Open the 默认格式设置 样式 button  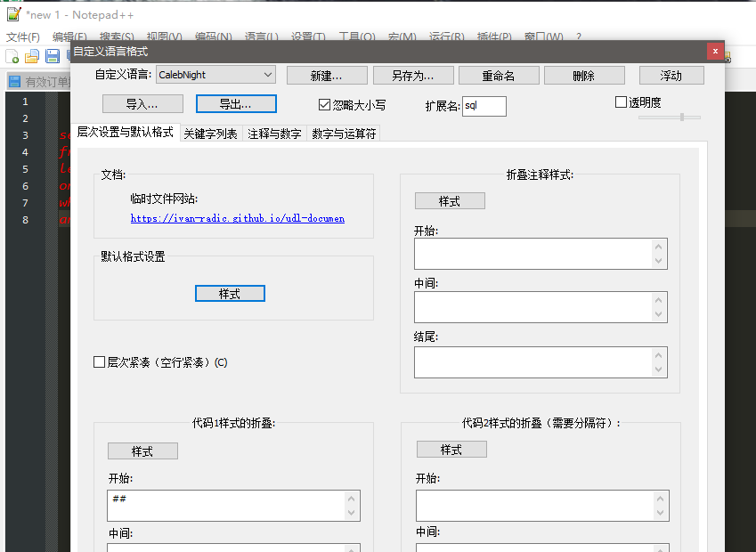coord(230,294)
